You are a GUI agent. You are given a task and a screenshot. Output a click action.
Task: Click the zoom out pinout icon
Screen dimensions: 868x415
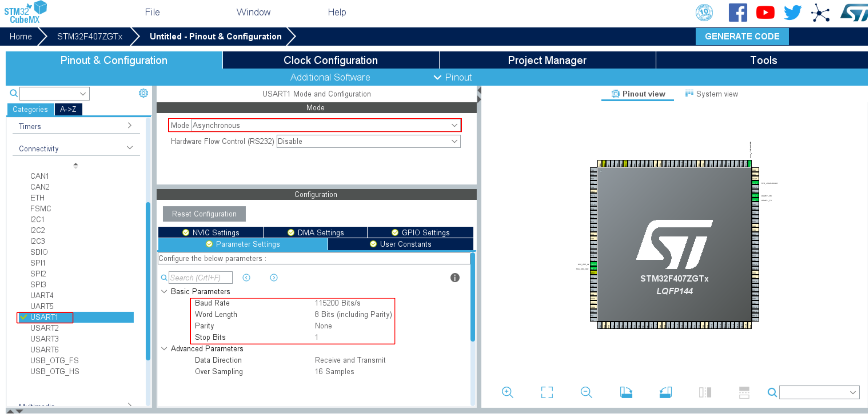click(586, 392)
